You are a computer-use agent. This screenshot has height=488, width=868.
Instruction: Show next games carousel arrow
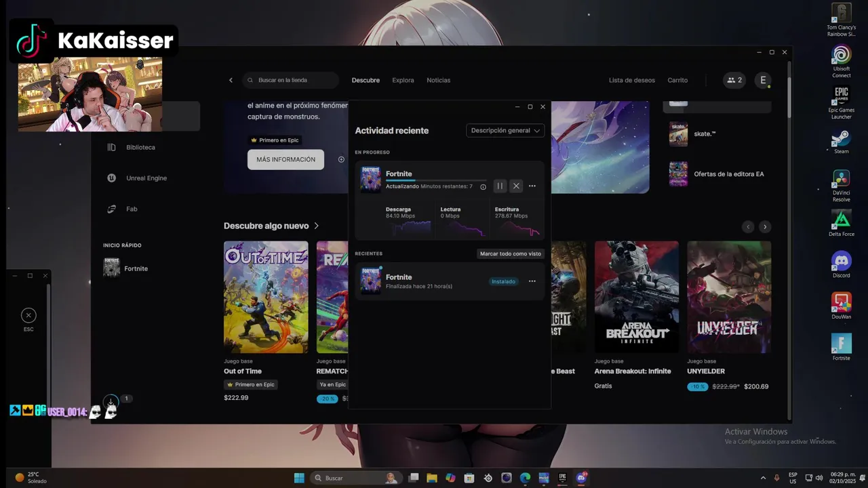click(x=765, y=227)
